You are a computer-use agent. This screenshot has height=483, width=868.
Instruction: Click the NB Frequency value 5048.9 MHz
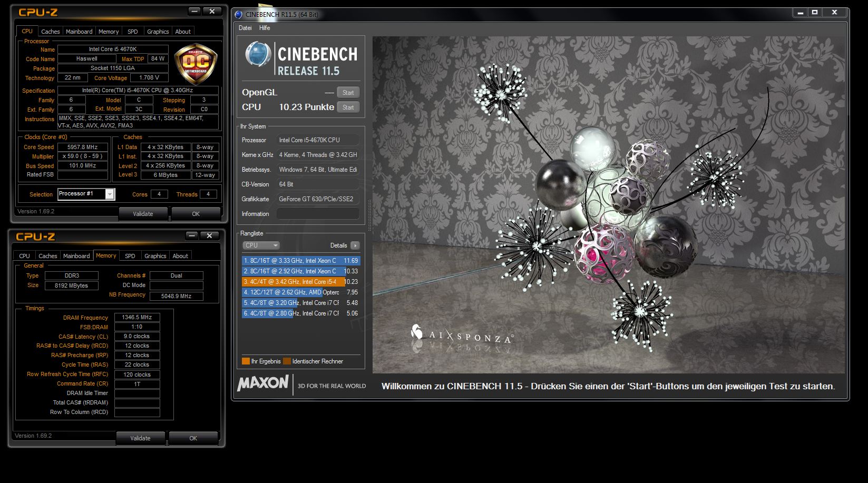click(x=177, y=296)
